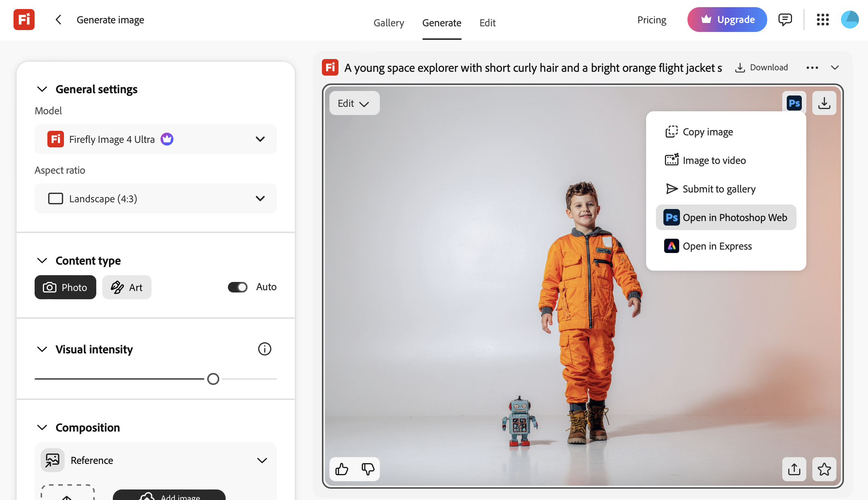Click the download icon on the image

coord(824,103)
